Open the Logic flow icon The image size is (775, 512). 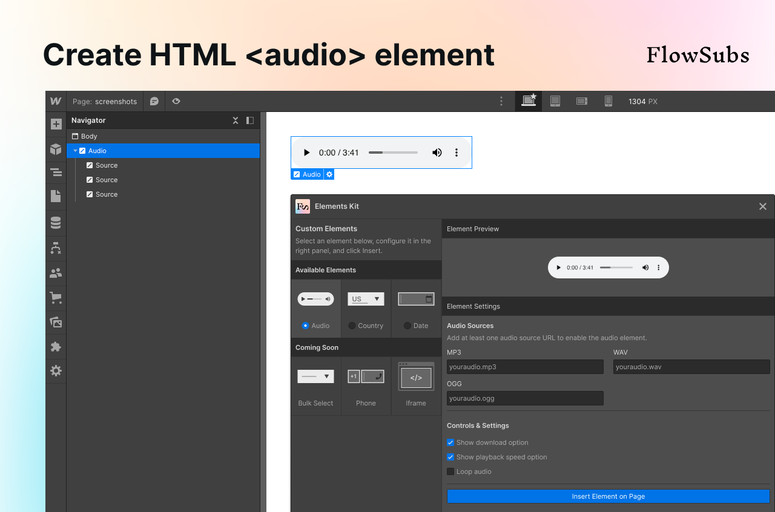coord(56,248)
